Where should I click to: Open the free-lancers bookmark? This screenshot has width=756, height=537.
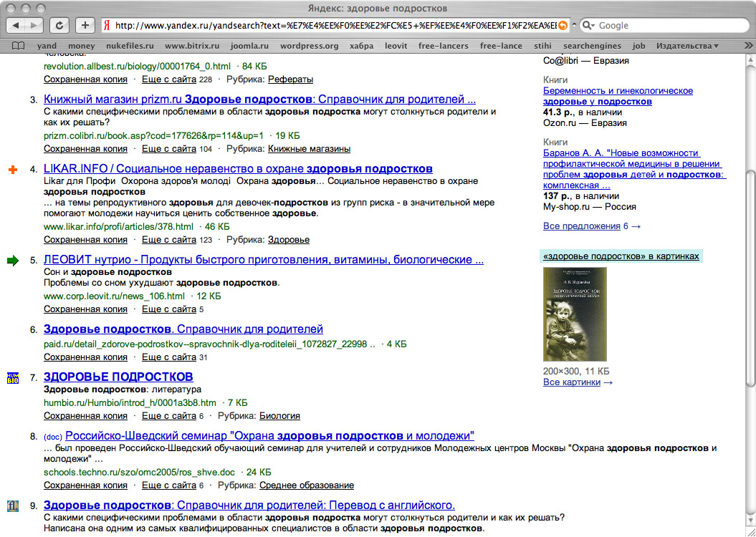coord(444,46)
